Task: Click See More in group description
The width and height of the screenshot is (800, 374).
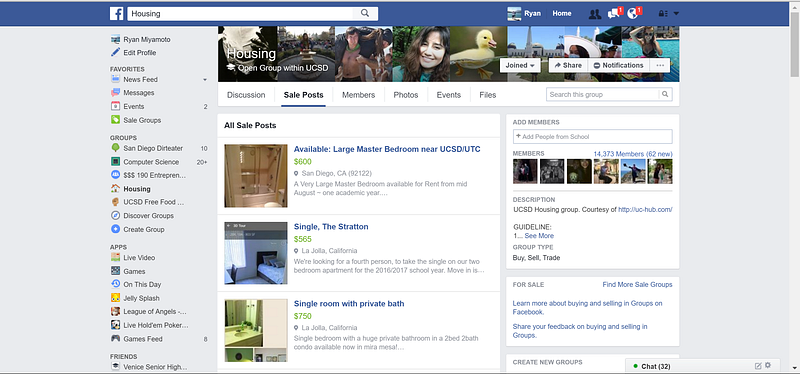Action: tap(539, 236)
